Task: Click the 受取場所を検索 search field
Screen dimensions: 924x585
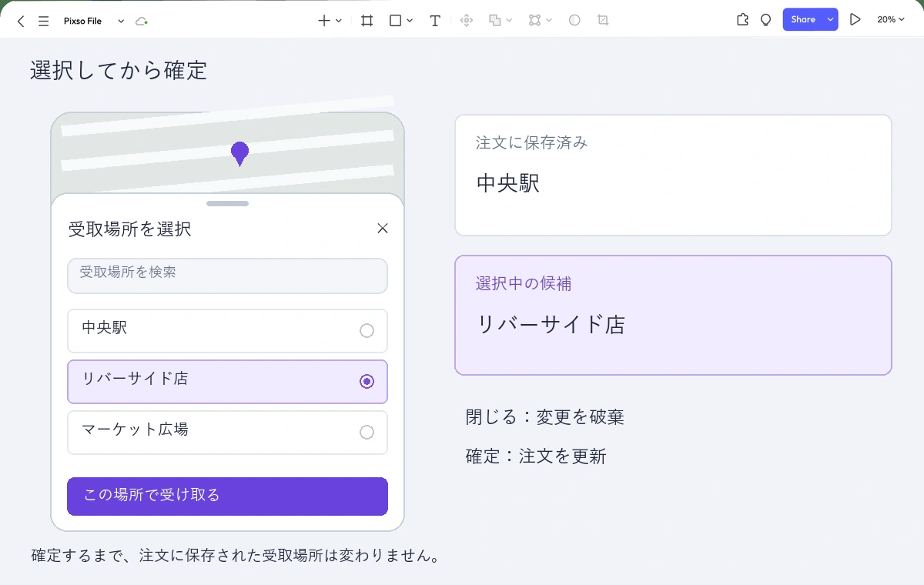Action: coord(227,276)
